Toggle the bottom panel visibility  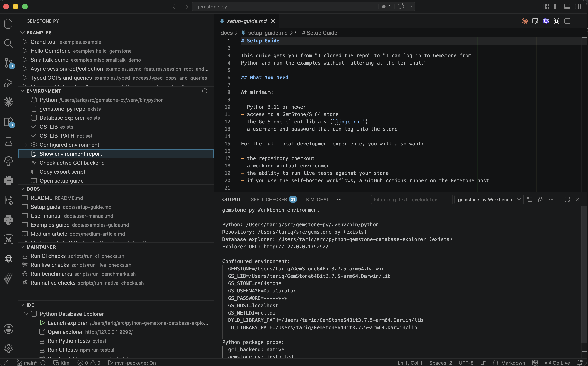(567, 7)
